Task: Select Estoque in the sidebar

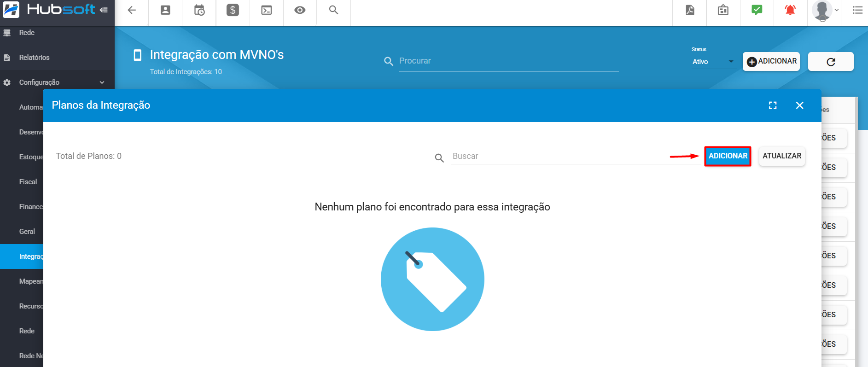Action: [30, 157]
